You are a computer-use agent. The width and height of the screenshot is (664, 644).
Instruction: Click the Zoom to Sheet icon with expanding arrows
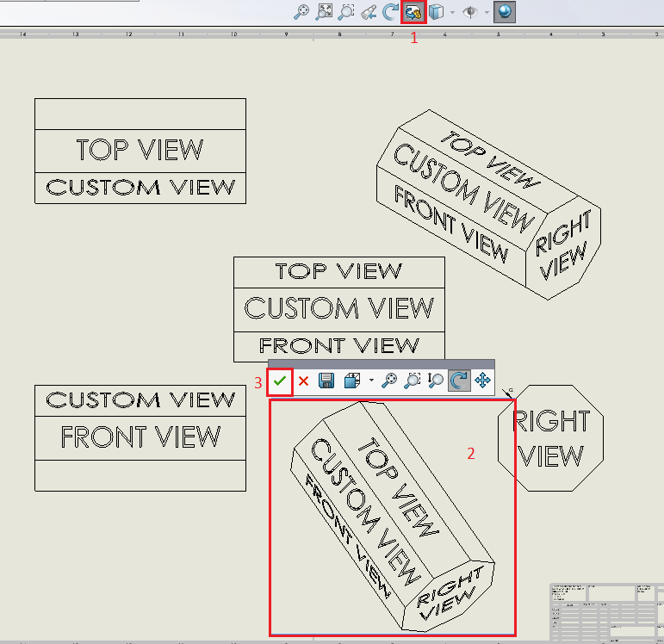pos(324,12)
